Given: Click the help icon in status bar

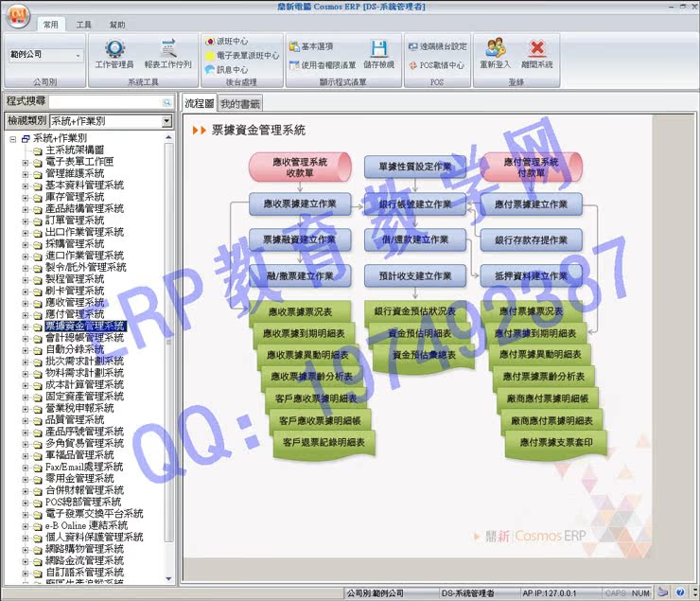Looking at the screenshot, I should pyautogui.click(x=680, y=592).
